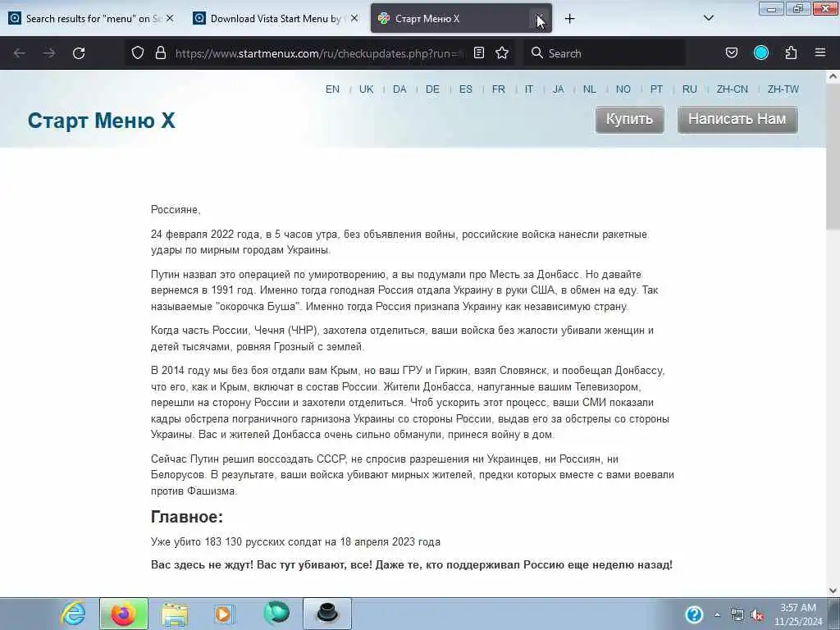The width and height of the screenshot is (840, 630).
Task: Open muted volume tray icon
Action: point(757,615)
